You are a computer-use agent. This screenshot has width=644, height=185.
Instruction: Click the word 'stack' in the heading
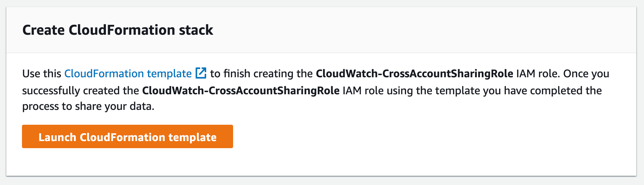click(x=196, y=30)
